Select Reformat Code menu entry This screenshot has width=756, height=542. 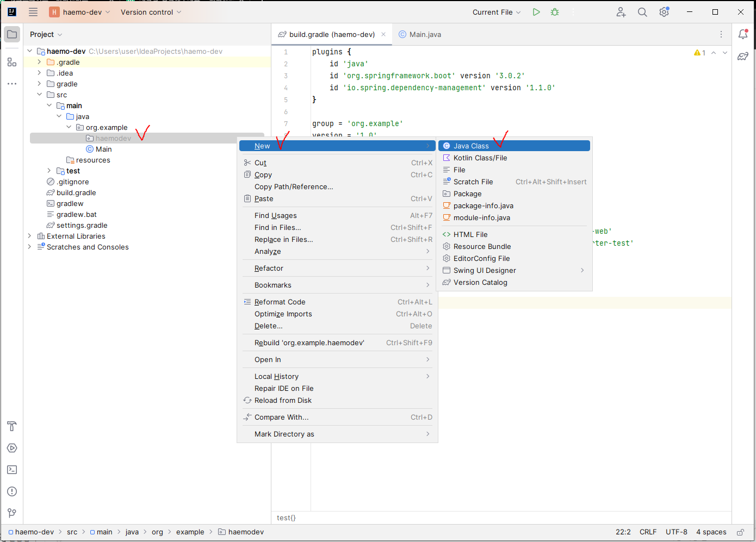click(337, 302)
